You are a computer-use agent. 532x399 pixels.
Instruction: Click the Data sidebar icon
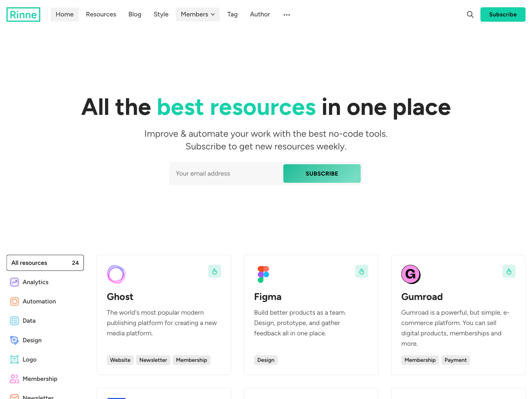[14, 321]
